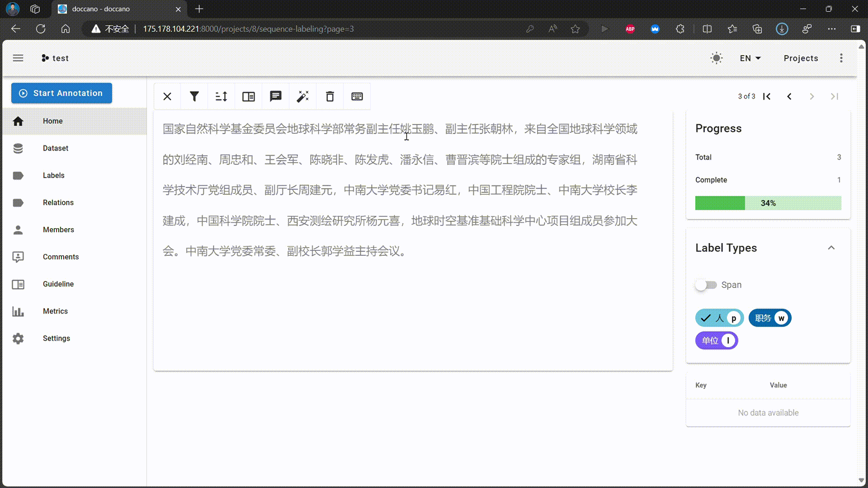Click the page vertical scrollbar down arrow
This screenshot has width=868, height=488.
(x=862, y=480)
